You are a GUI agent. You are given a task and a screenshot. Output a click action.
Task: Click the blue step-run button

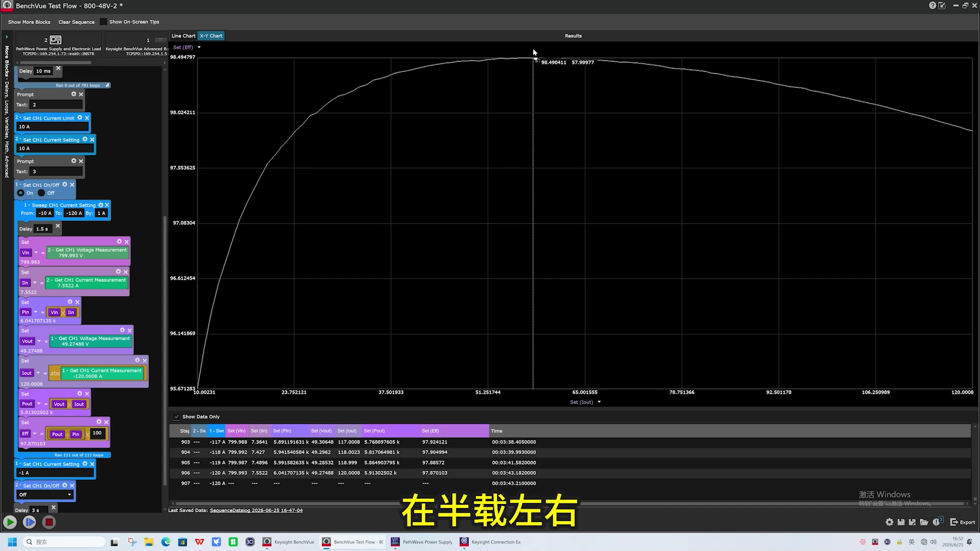pos(30,522)
